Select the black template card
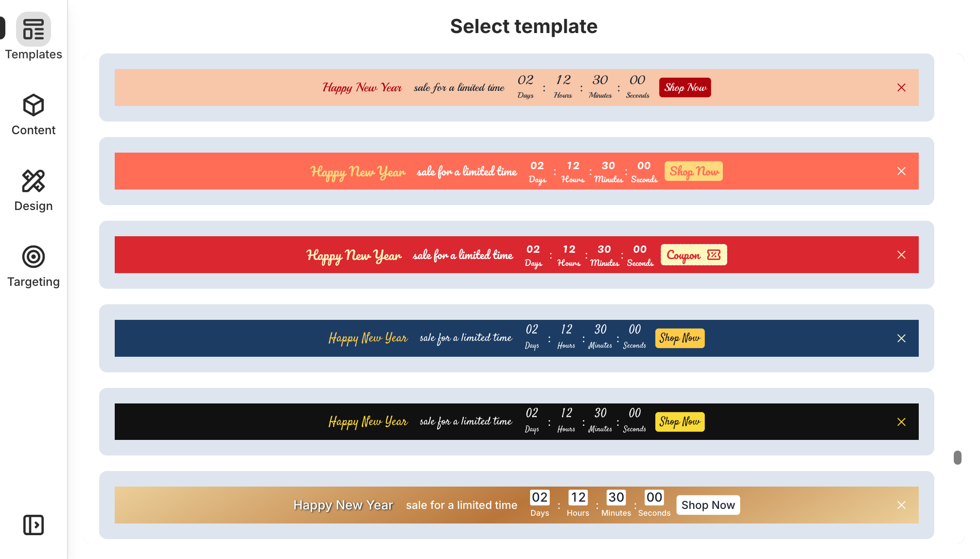980x559 pixels. pos(517,422)
